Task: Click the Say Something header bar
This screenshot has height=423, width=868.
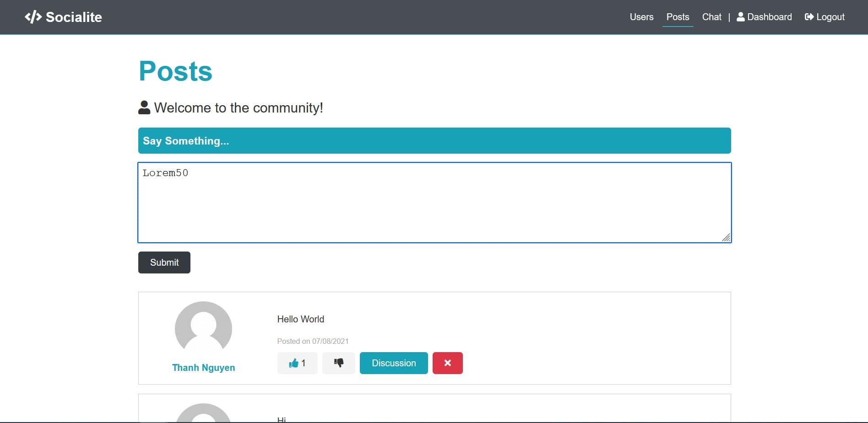Action: point(434,141)
